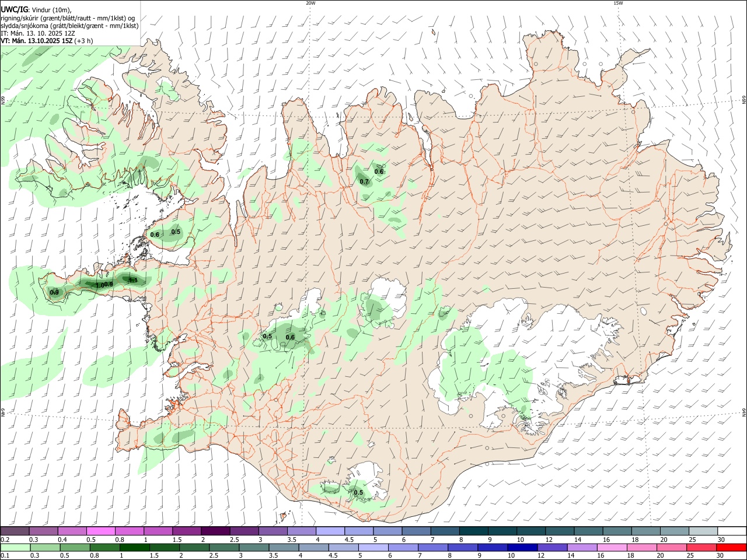Click the '64N' latitude label on the right map border

(x=744, y=413)
